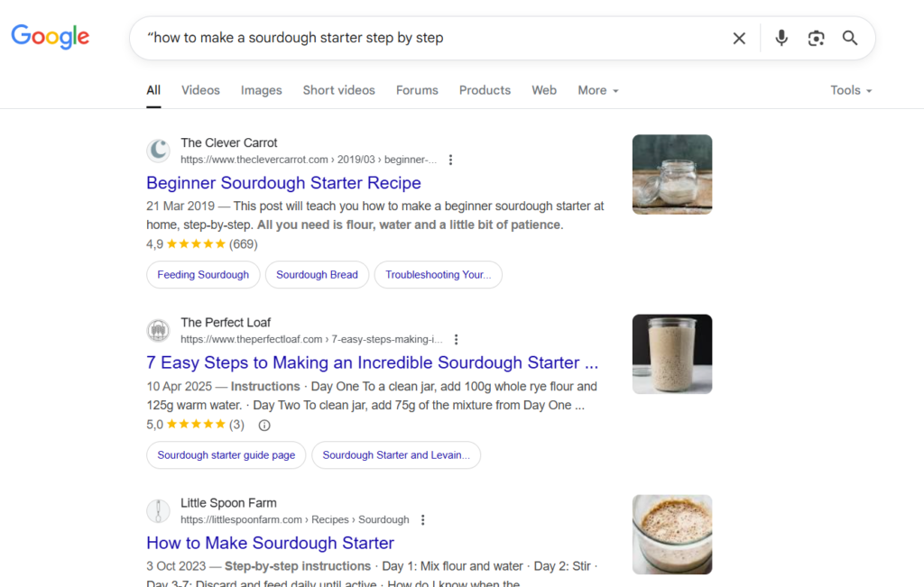The height and width of the screenshot is (587, 924).
Task: Click The Perfect Loaf site name
Action: 226,323
